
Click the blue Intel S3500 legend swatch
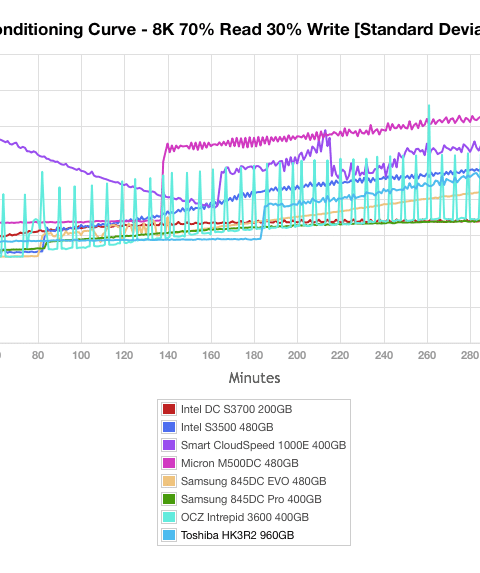click(x=169, y=427)
